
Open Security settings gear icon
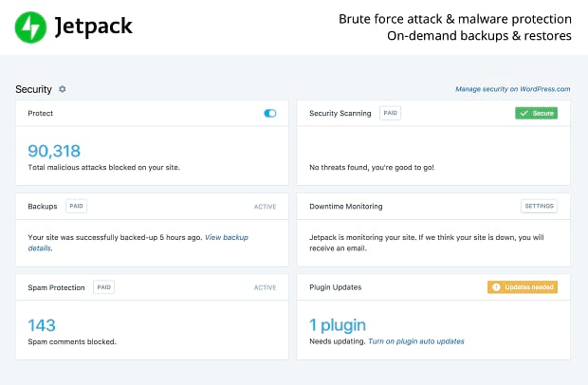(x=63, y=89)
